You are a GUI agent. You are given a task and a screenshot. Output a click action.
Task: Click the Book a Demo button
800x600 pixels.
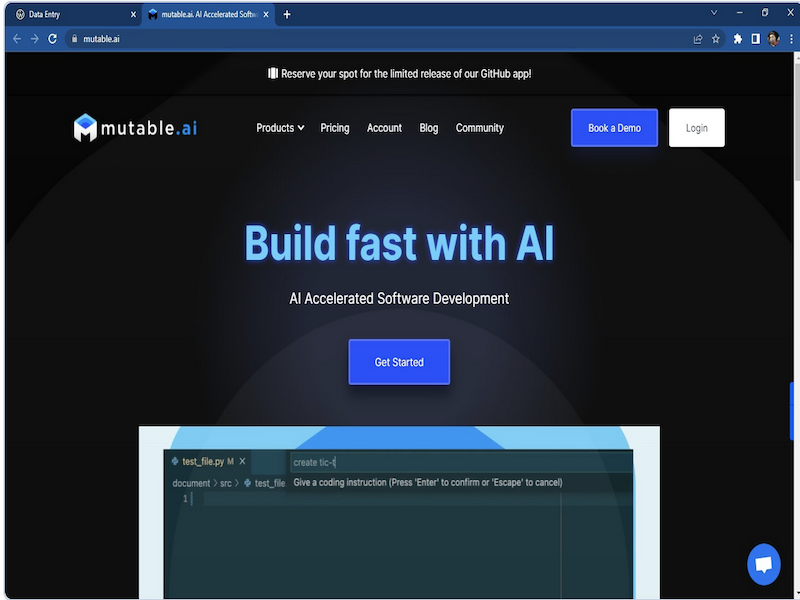[x=613, y=127]
